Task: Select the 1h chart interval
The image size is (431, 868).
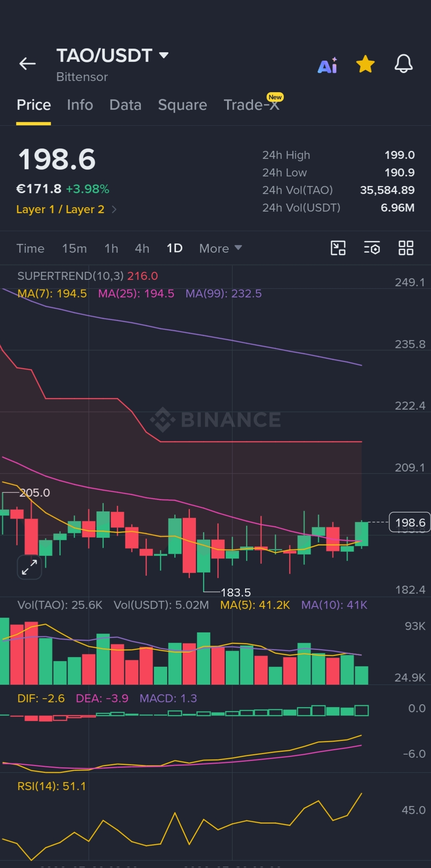Action: [x=111, y=248]
